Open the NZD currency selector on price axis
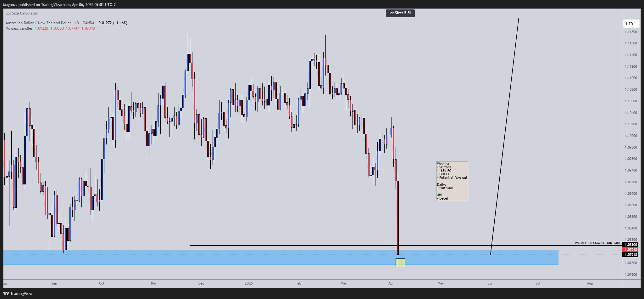This screenshot has width=644, height=299. pyautogui.click(x=631, y=24)
